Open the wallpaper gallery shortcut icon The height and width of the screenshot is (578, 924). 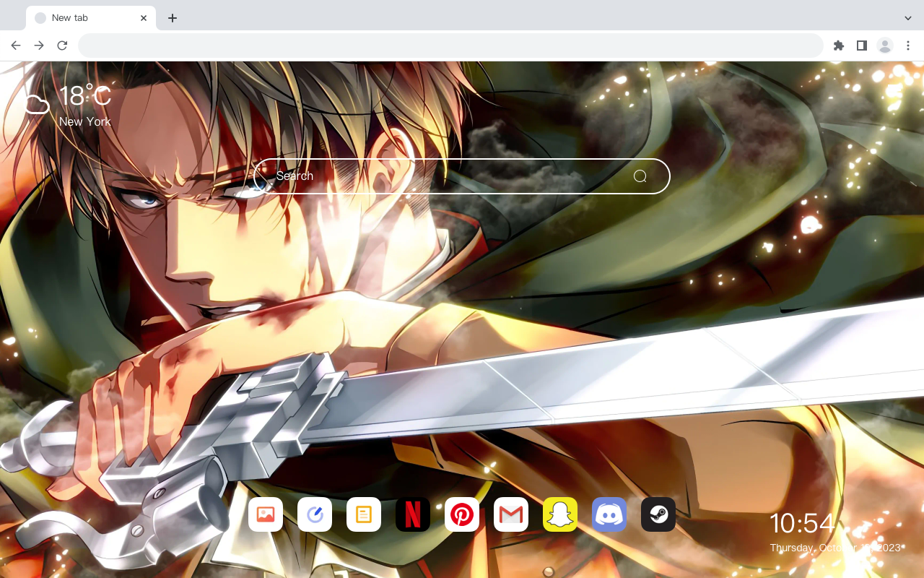point(266,514)
